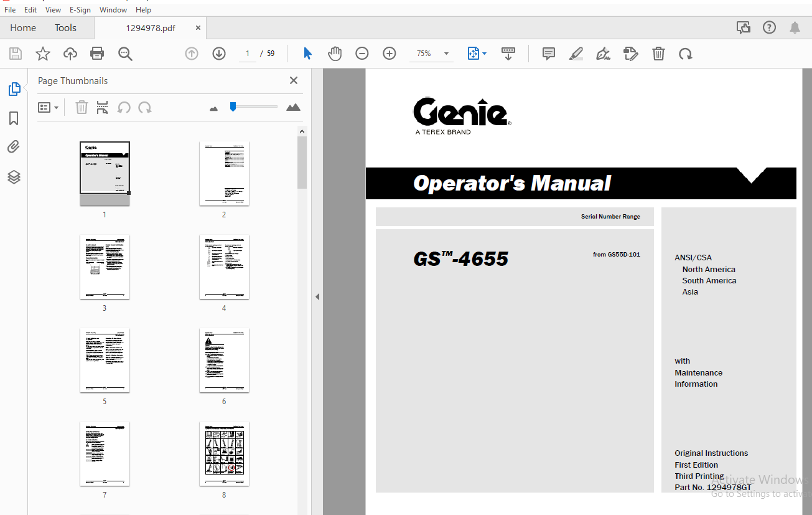Open the Window menu
The height and width of the screenshot is (515, 812).
tap(113, 10)
